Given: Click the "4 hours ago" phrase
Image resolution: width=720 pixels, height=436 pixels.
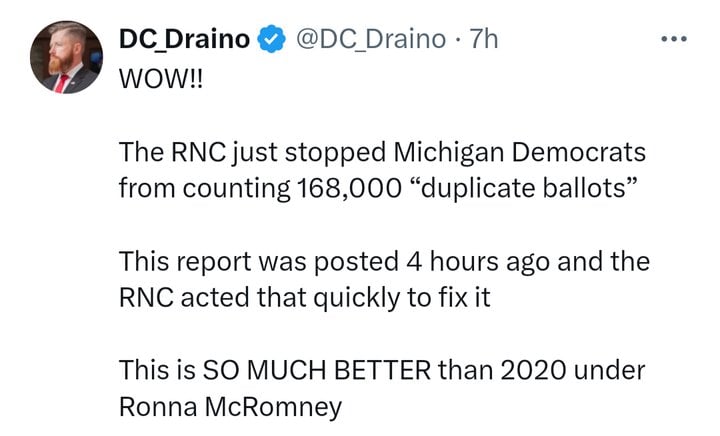Looking at the screenshot, I should pyautogui.click(x=478, y=262).
